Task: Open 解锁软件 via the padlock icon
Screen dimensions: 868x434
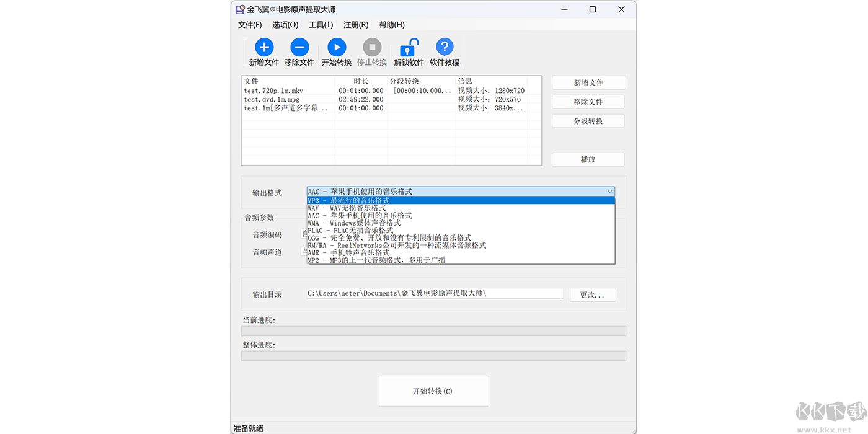Action: (x=409, y=46)
